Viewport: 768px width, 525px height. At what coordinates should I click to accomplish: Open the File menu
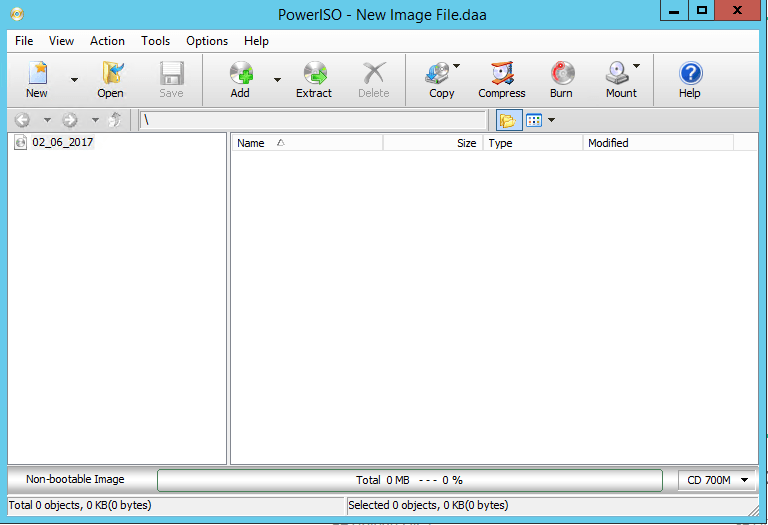[24, 41]
